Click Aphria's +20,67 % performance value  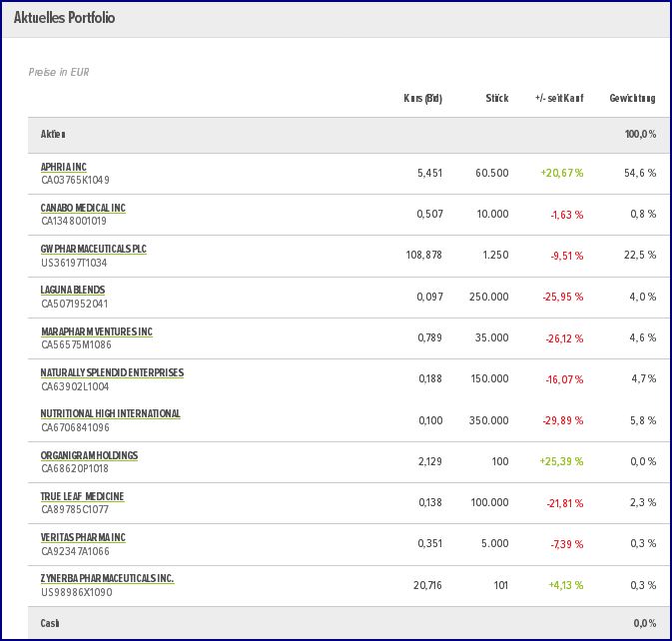(561, 174)
